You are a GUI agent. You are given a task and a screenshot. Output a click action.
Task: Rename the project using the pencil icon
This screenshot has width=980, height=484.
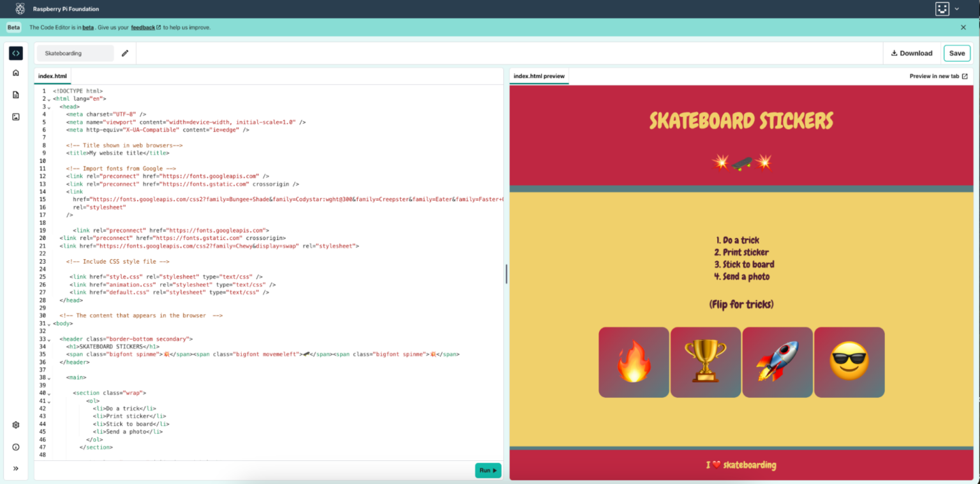point(124,53)
